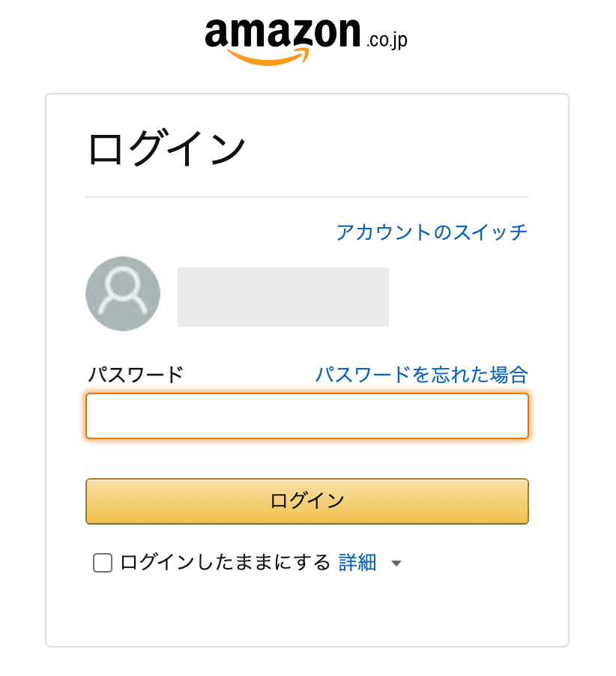Viewport: 616px width, 676px height.
Task: Open the アカウントのスイッチ link
Action: [432, 232]
